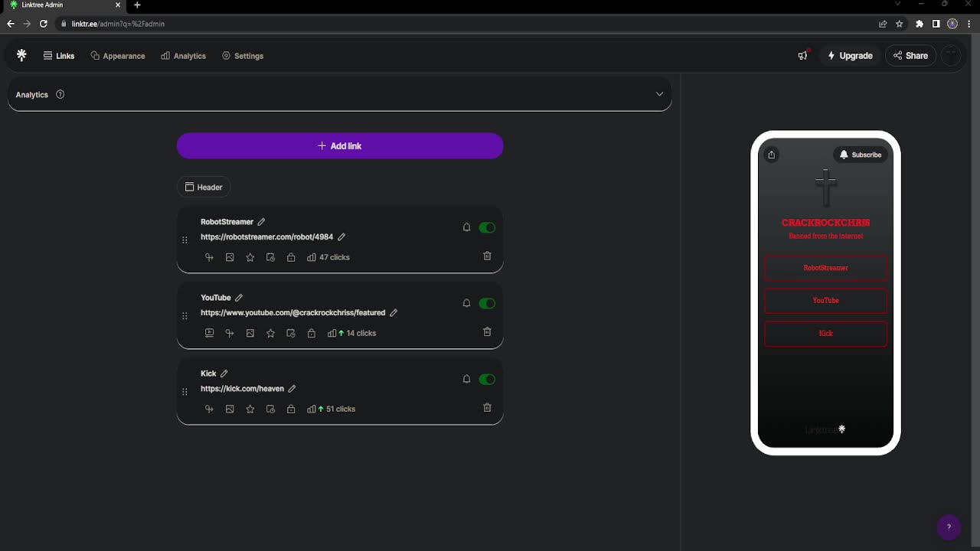The width and height of the screenshot is (980, 551).
Task: Open the Links tab
Action: [x=59, y=56]
